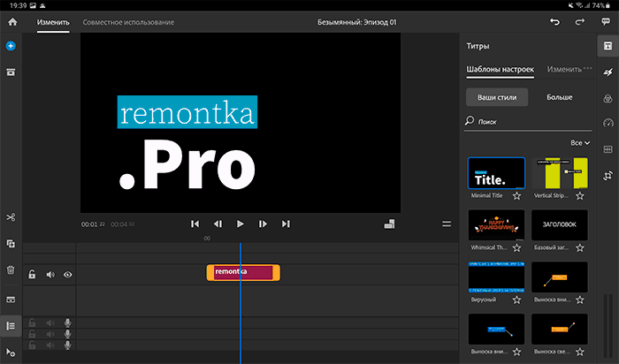Image resolution: width=619 pixels, height=364 pixels.
Task: Step one frame forward
Action: (263, 224)
